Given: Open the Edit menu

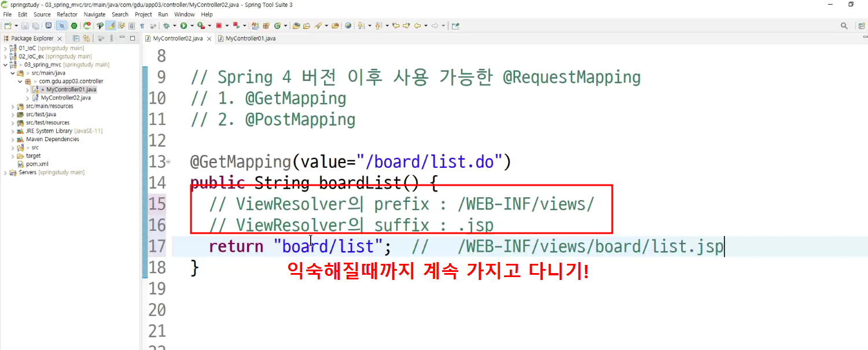Looking at the screenshot, I should 23,14.
